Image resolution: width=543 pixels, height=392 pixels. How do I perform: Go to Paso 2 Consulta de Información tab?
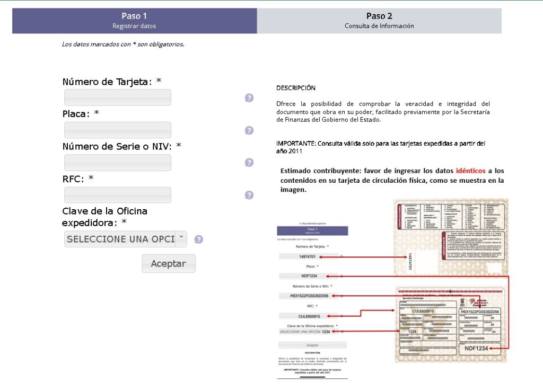point(379,21)
